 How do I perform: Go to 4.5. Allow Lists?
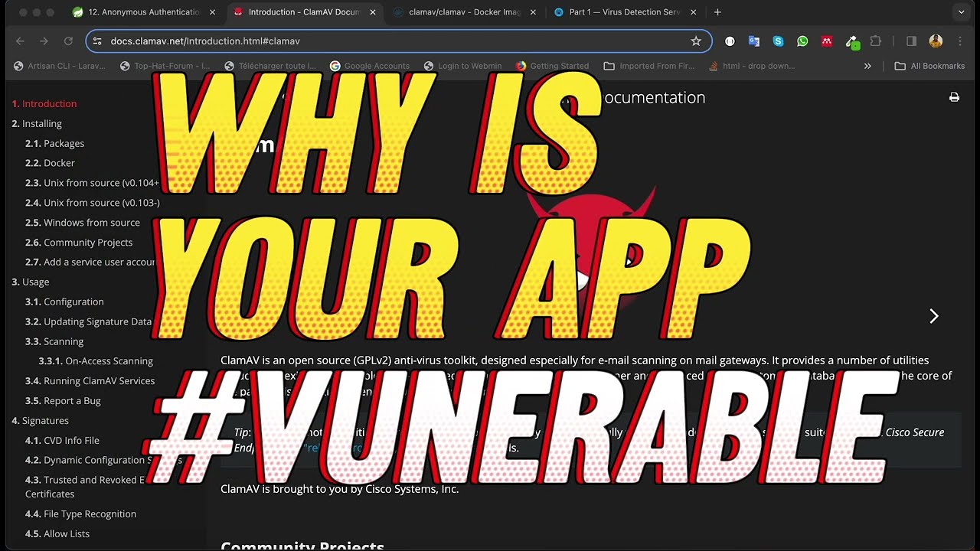click(x=57, y=534)
